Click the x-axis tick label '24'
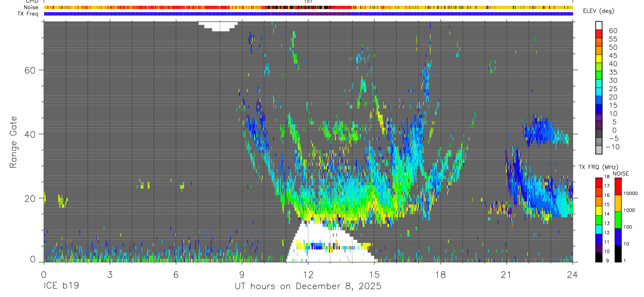Viewport: 644px width, 297px height. [572, 274]
